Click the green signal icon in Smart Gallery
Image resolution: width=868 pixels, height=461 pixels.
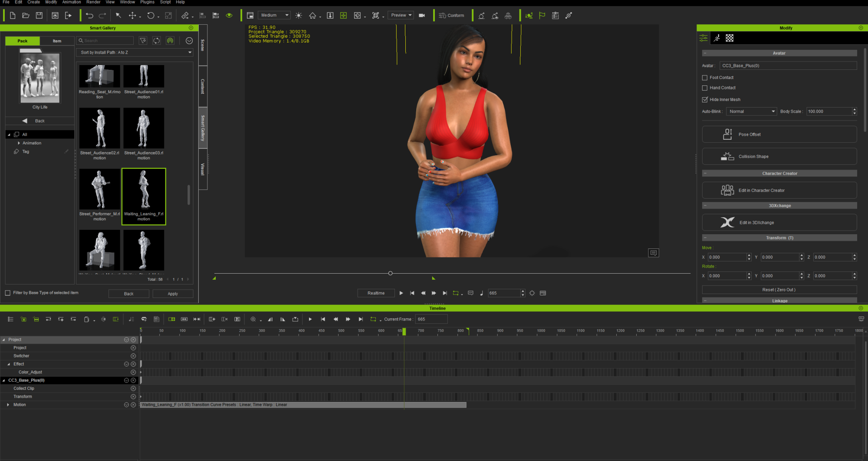point(170,41)
